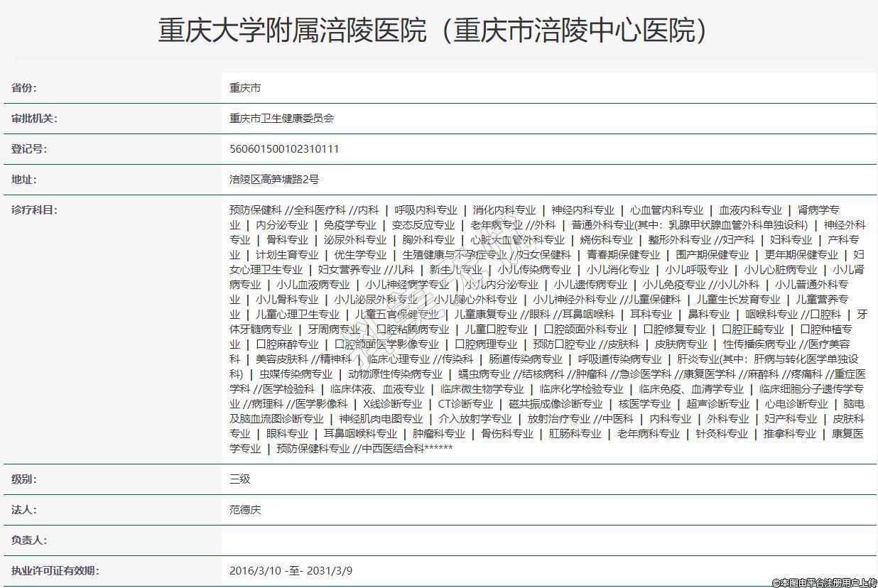The image size is (878, 588).
Task: Click the 登记号 row label
Action: [x=28, y=149]
